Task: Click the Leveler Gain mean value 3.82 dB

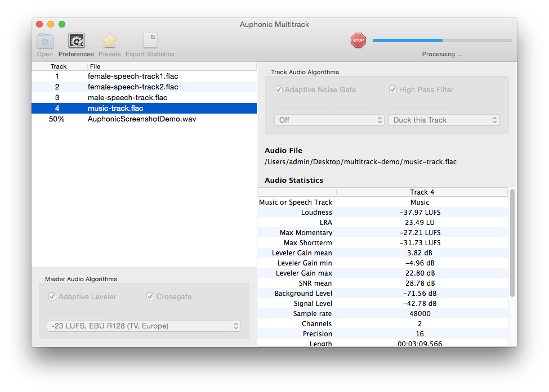Action: [x=419, y=253]
